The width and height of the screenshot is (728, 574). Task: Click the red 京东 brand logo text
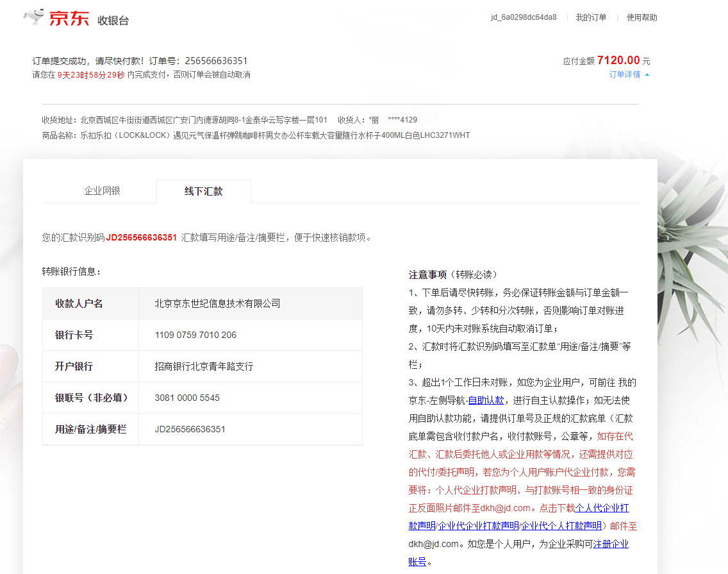tap(69, 19)
